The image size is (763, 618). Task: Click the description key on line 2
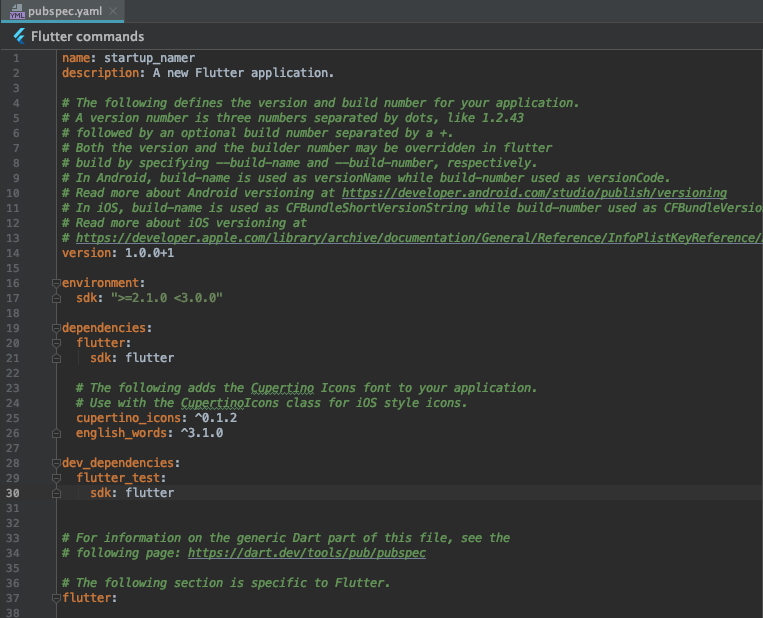[100, 73]
